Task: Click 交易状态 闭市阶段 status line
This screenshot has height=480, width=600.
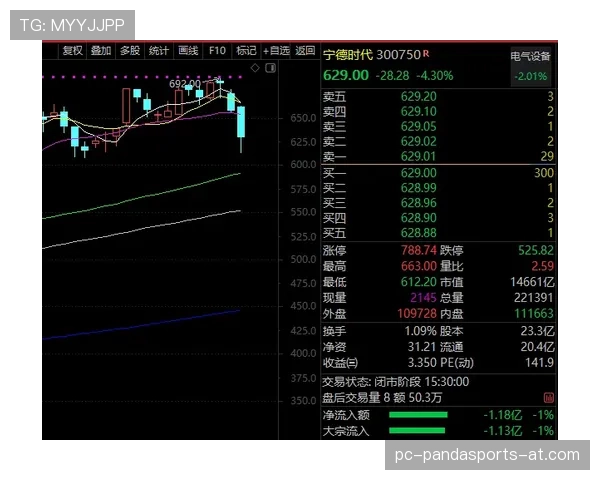Action: (395, 382)
